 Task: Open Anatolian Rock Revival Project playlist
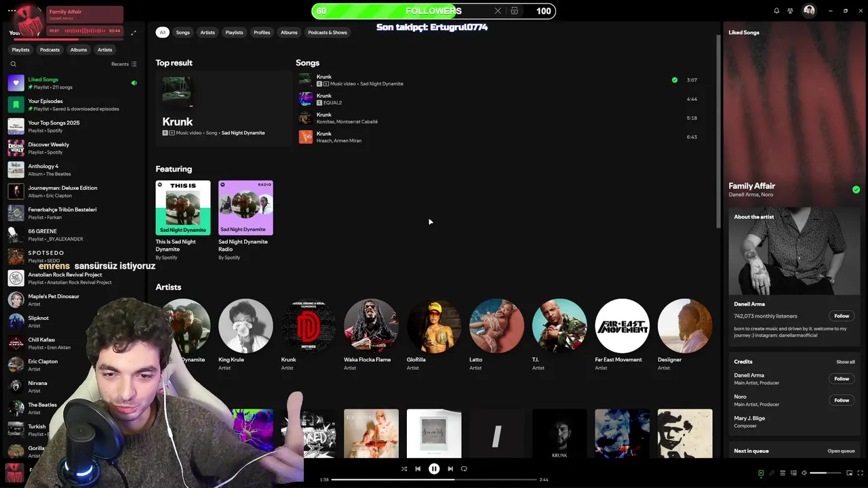pos(73,278)
